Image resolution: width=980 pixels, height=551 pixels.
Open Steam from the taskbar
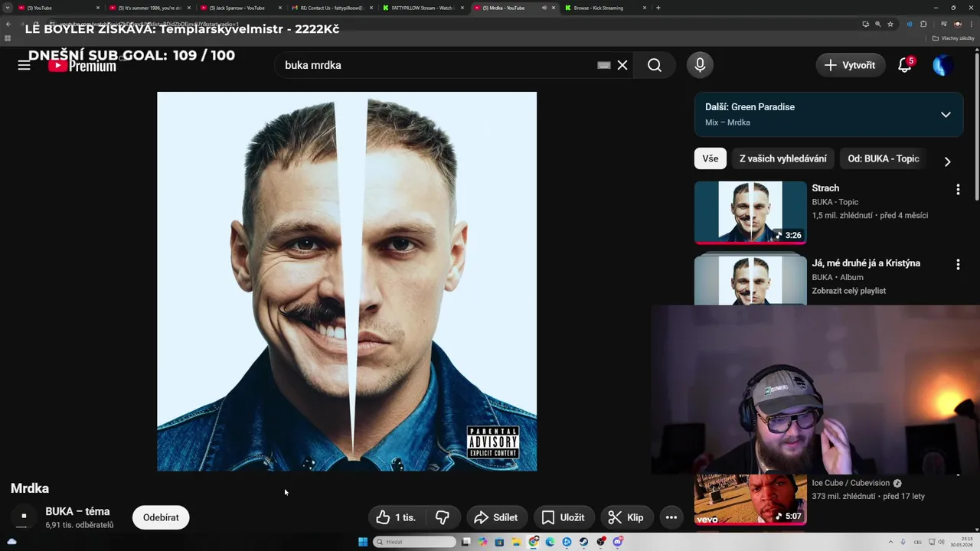pos(583,542)
